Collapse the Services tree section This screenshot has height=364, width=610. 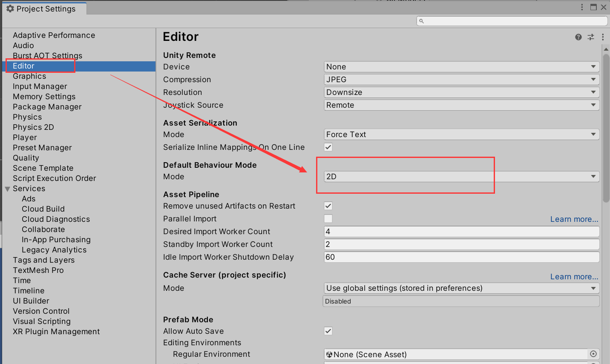click(x=8, y=189)
